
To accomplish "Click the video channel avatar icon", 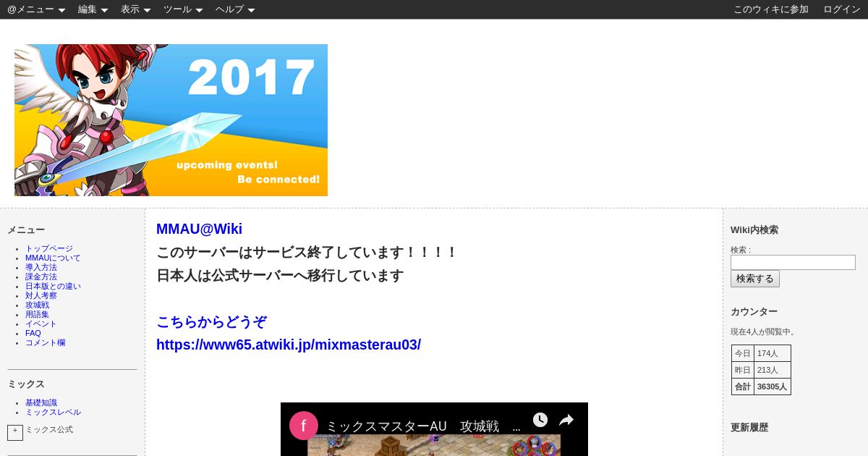I will tap(304, 426).
